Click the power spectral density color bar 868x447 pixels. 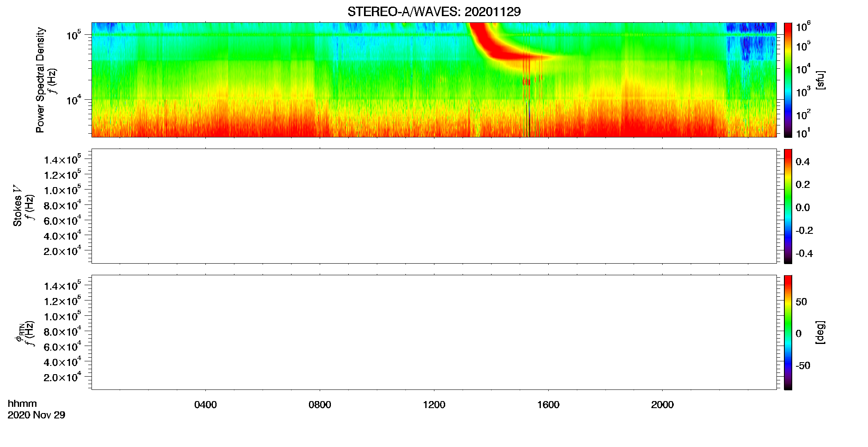point(788,80)
